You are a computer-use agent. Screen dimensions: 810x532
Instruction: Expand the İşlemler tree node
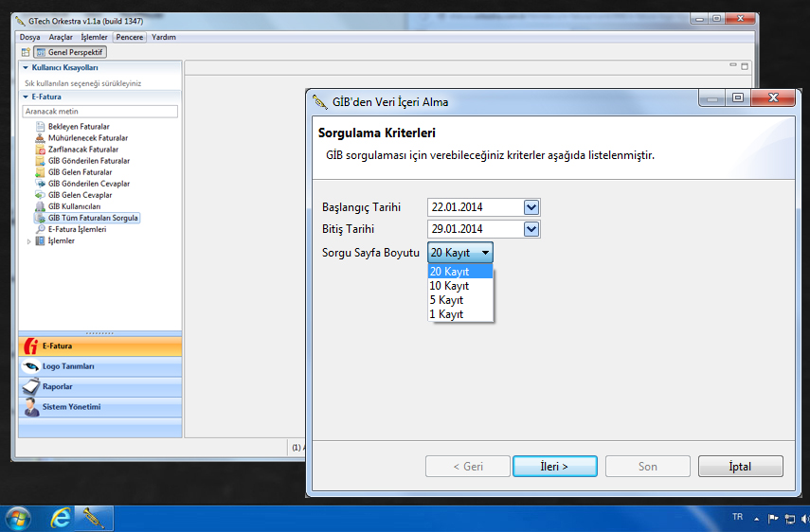pos(28,241)
